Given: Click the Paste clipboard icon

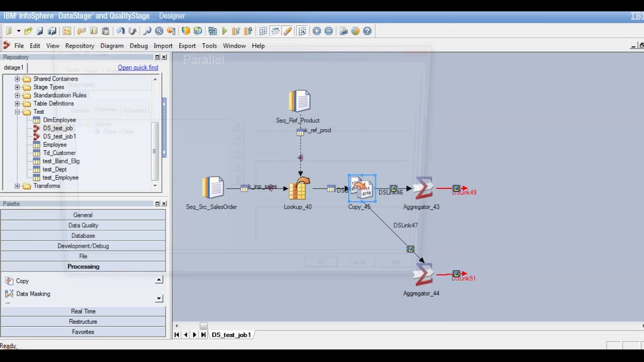Looking at the screenshot, I should pos(105,31).
